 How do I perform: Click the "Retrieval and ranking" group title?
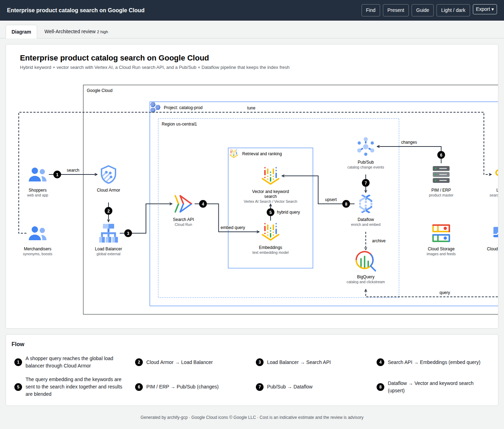(x=262, y=154)
